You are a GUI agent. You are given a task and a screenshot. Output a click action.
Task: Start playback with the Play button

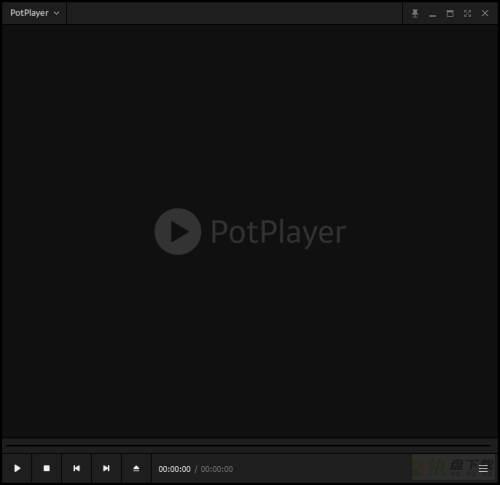[17, 468]
